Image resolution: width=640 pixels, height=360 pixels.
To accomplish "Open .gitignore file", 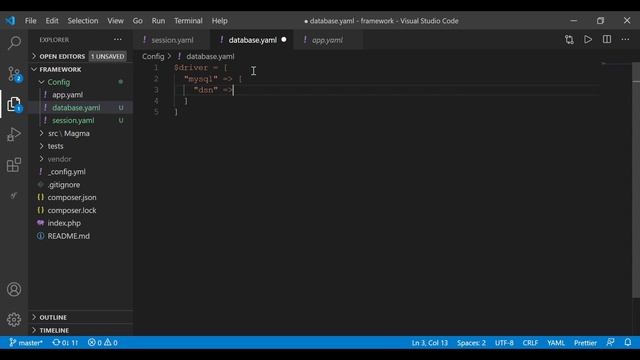I will [63, 184].
